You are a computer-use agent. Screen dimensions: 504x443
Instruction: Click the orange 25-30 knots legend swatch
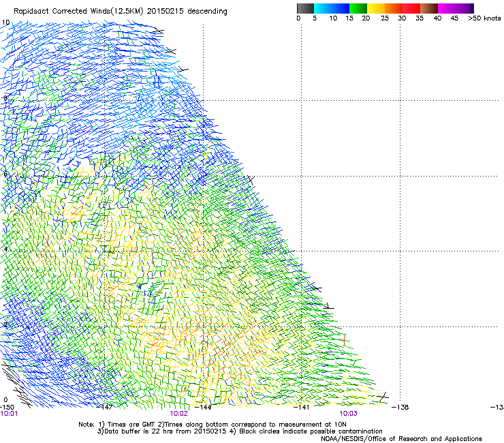point(394,8)
